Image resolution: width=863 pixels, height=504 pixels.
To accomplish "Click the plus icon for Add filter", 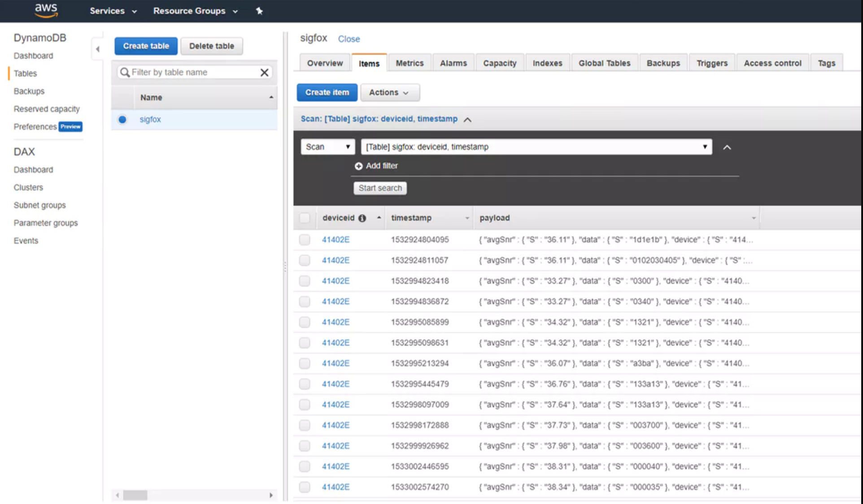I will pos(358,166).
